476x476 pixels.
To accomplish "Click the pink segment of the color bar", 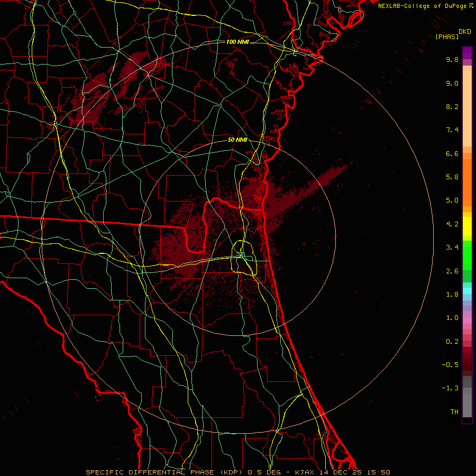I will [467, 321].
